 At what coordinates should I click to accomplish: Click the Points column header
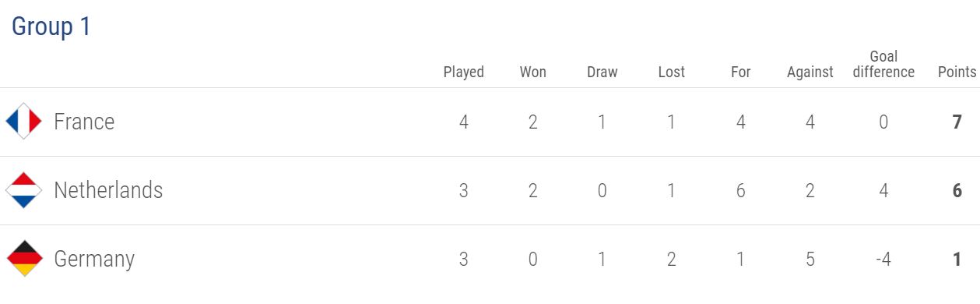coord(957,72)
